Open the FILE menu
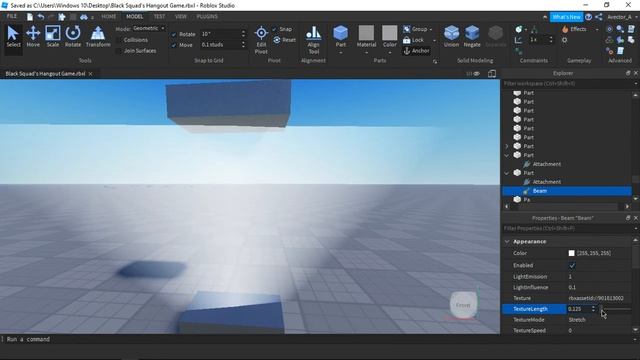Viewport: 640px width, 360px height. pos(12,16)
